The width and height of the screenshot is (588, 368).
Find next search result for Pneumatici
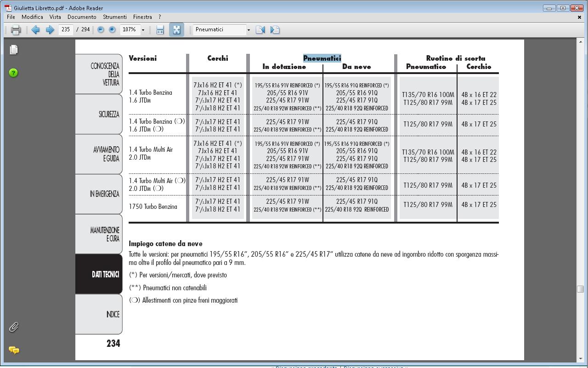(275, 30)
